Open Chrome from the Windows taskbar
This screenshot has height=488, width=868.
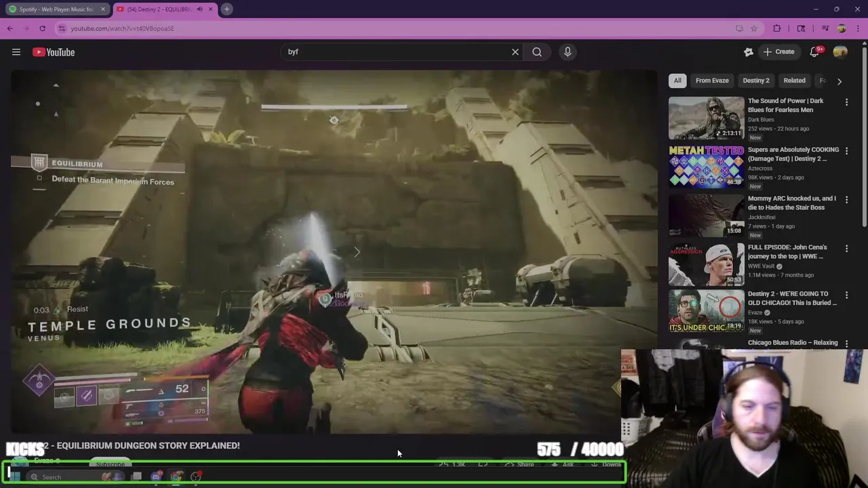coord(176,477)
